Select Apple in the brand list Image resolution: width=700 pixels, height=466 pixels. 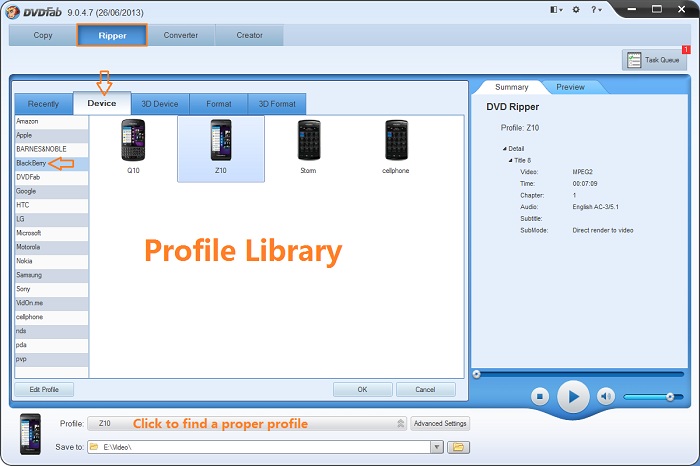tap(51, 135)
